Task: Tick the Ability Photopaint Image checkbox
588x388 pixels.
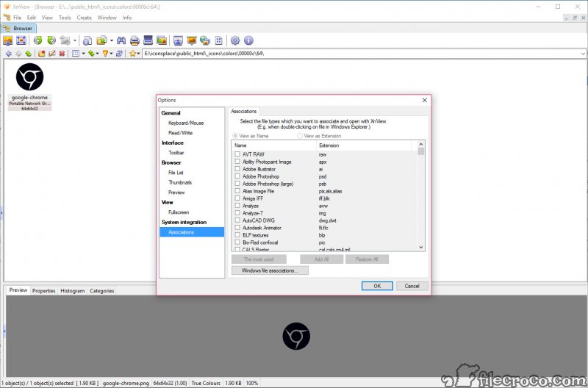Action: pyautogui.click(x=237, y=162)
